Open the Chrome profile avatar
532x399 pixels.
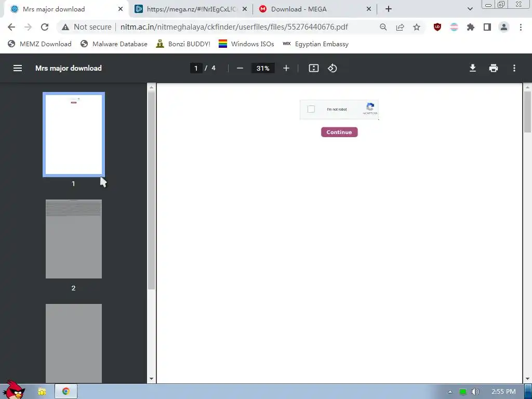point(504,27)
